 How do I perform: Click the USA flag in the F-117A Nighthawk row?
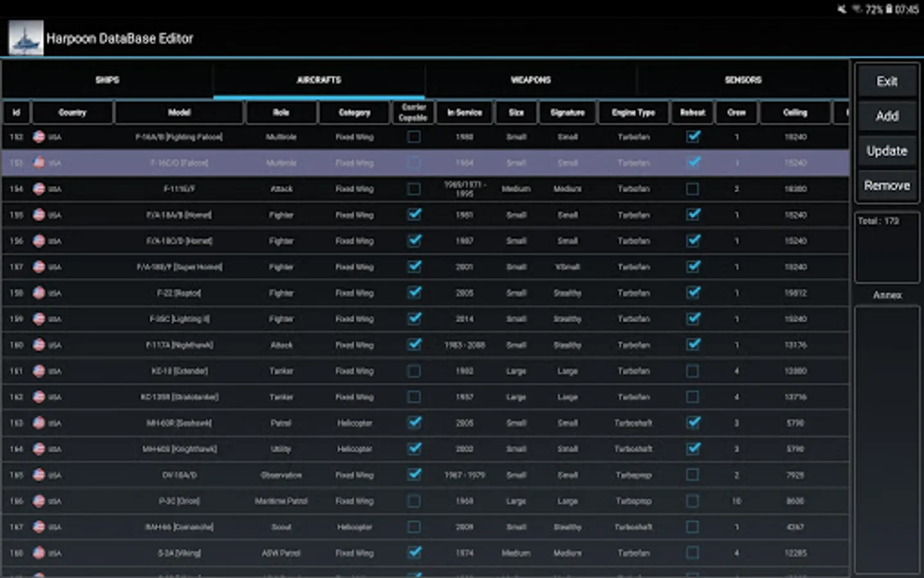[39, 345]
